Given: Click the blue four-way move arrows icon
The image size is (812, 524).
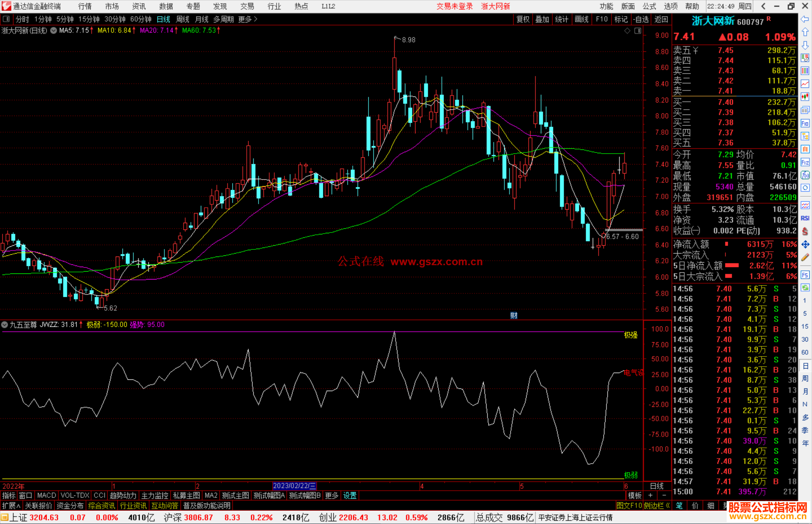Looking at the screenshot, I should pos(805,245).
